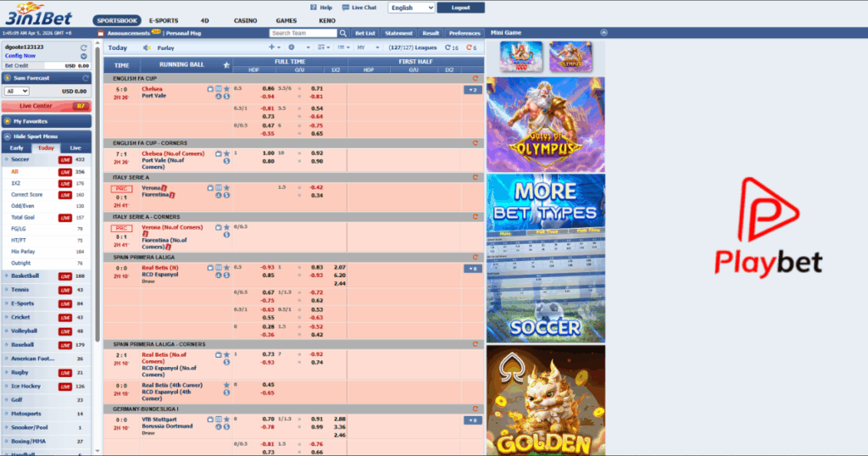
Task: Refresh the Spain Primera Laliga section
Action: click(x=475, y=258)
